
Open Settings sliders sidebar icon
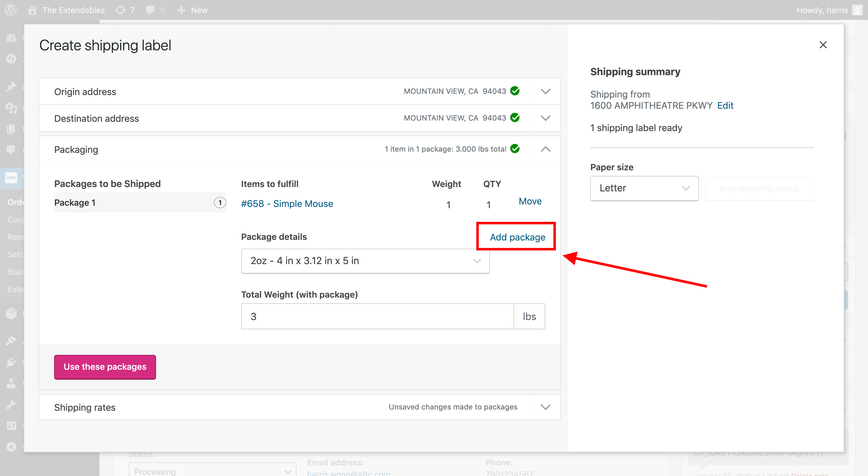(11, 425)
